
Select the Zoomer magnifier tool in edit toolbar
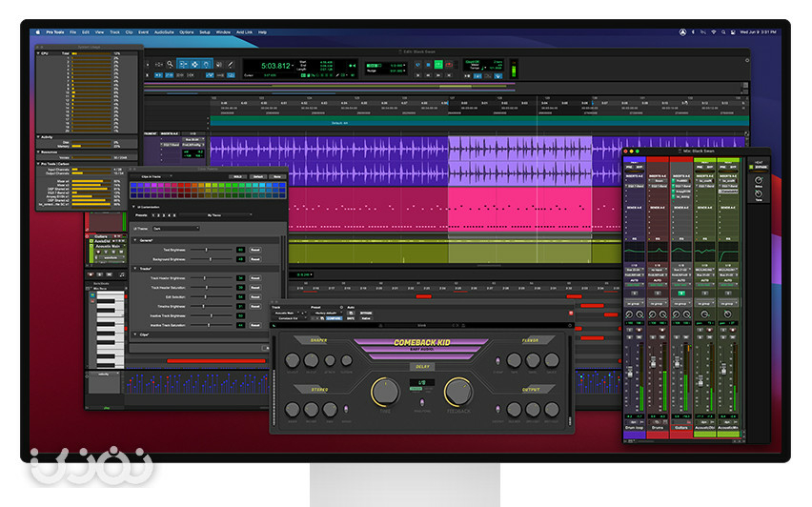170,64
